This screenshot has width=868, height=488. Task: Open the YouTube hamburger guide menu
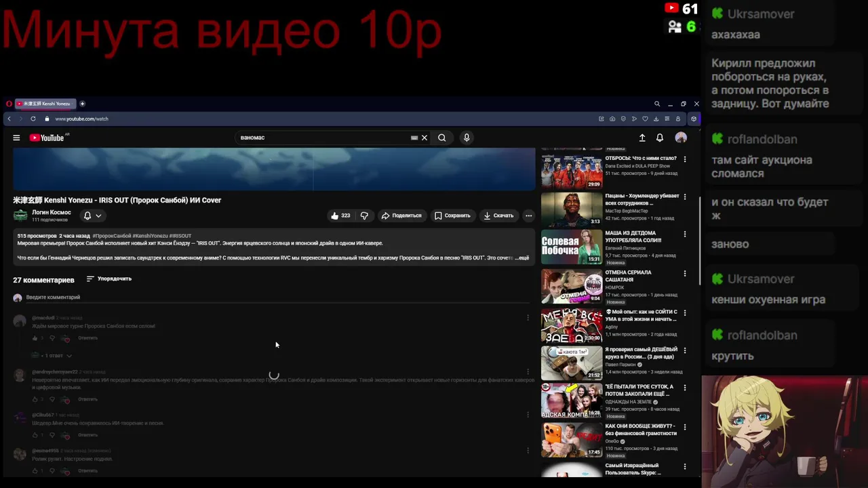click(16, 138)
